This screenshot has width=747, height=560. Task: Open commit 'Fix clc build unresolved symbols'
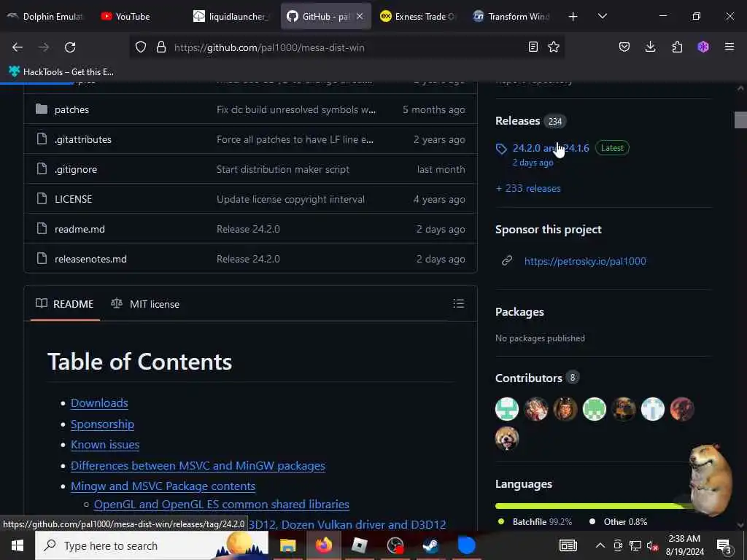pyautogui.click(x=296, y=109)
